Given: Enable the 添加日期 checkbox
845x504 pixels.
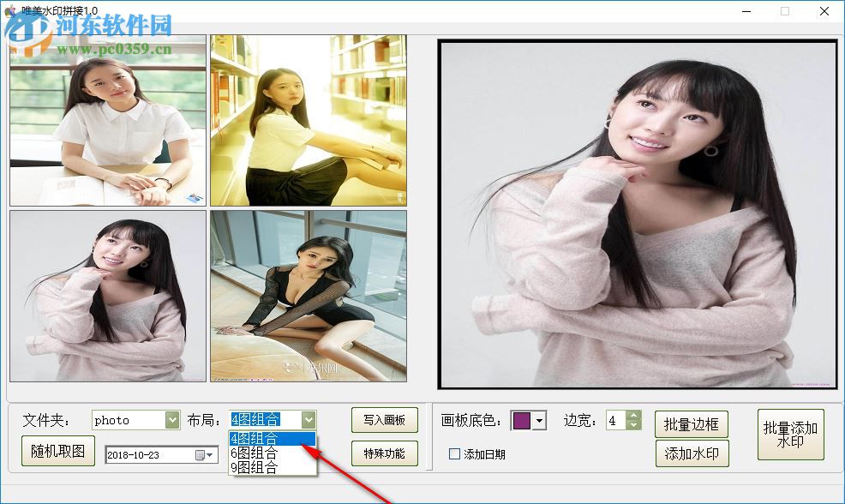Looking at the screenshot, I should (x=453, y=454).
